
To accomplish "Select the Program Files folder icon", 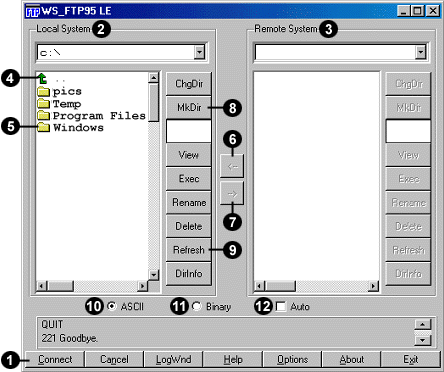I will pos(43,116).
